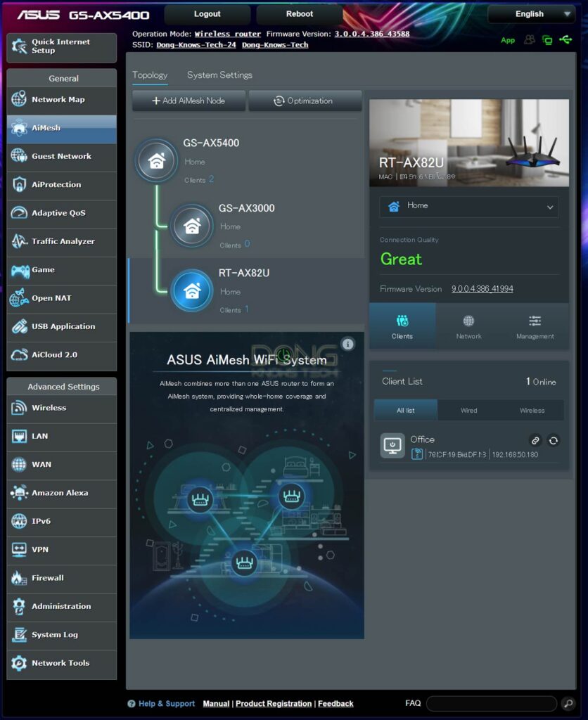Viewport: 588px width, 720px height.
Task: Select the Wired client filter
Action: point(469,410)
